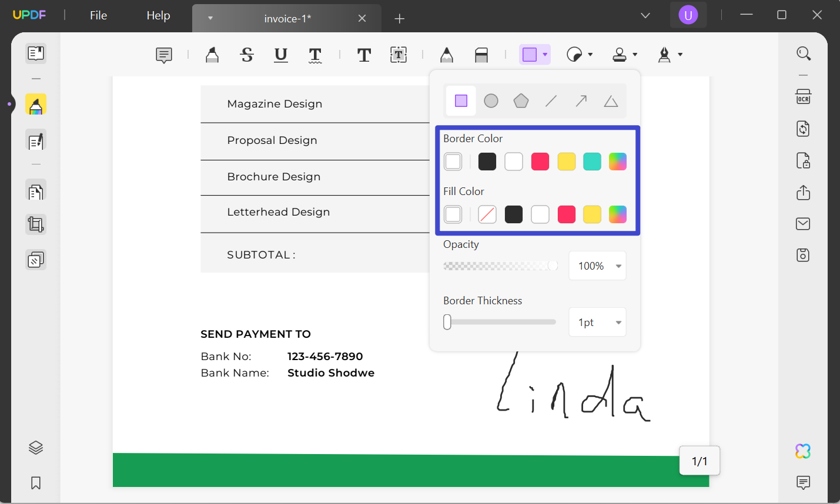Select the circle shape option
This screenshot has height=504, width=840.
coord(491,100)
